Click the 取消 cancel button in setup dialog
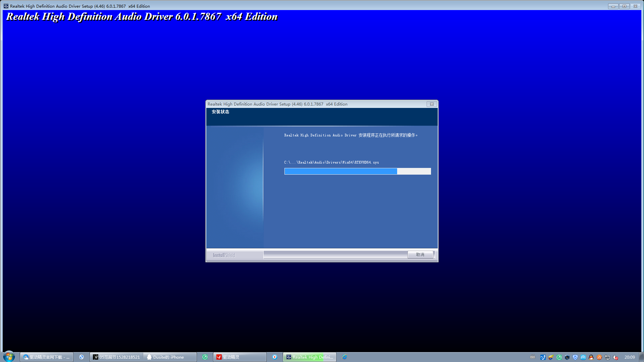Image resolution: width=644 pixels, height=362 pixels. click(420, 255)
